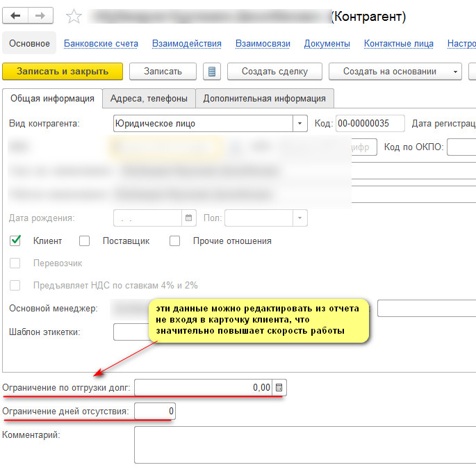This screenshot has width=476, height=472.
Task: Expand the Пол dropdown list
Action: click(300, 218)
